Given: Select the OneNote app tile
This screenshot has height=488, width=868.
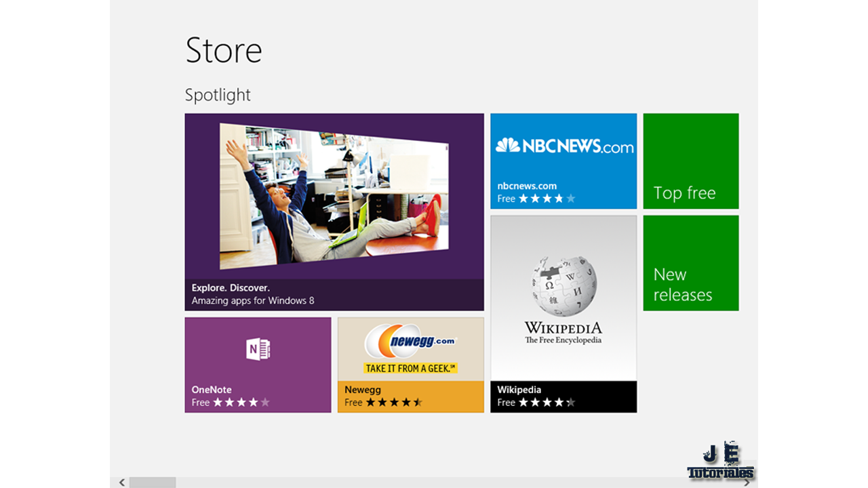Looking at the screenshot, I should pos(258,365).
